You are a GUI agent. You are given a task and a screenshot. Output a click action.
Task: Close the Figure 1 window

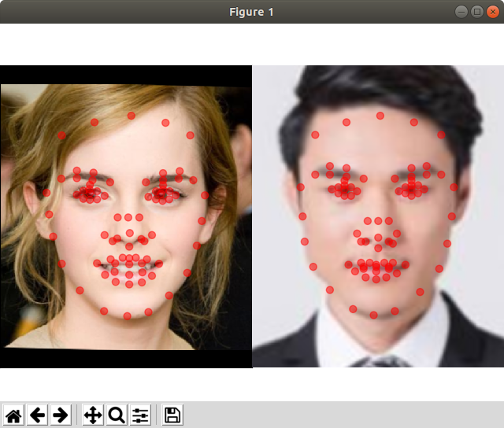click(493, 12)
